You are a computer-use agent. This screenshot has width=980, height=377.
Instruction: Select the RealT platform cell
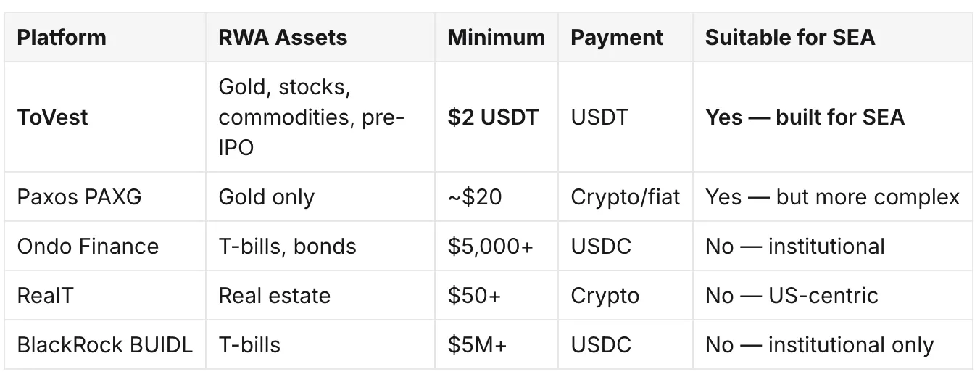tap(45, 295)
